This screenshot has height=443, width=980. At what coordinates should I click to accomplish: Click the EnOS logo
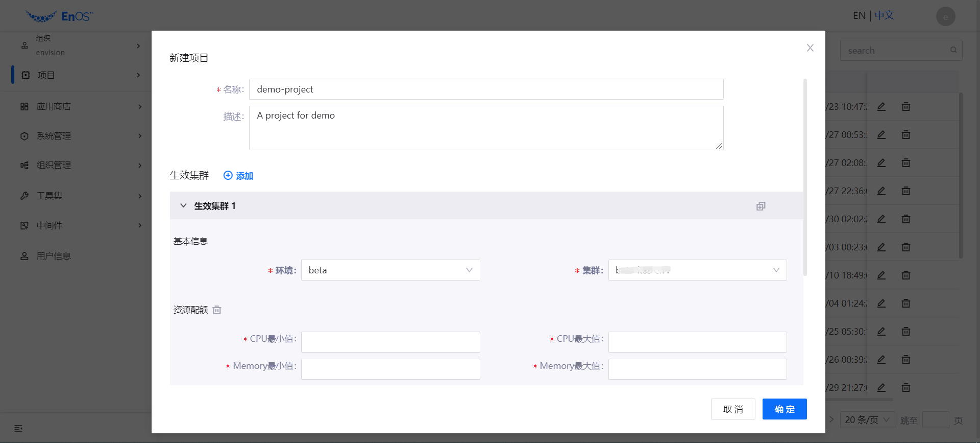(59, 16)
